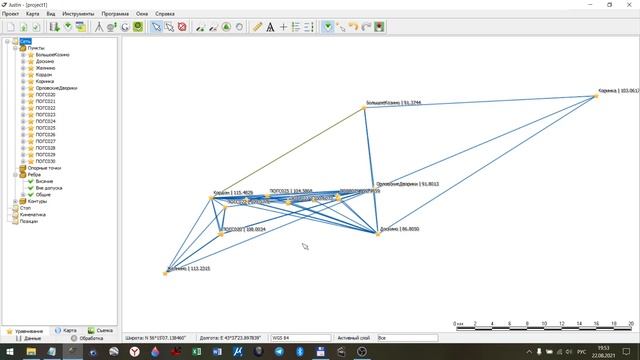Screen dimensions: 640x360
Task: Click the yellow undo arrow icon
Action: 353,27
